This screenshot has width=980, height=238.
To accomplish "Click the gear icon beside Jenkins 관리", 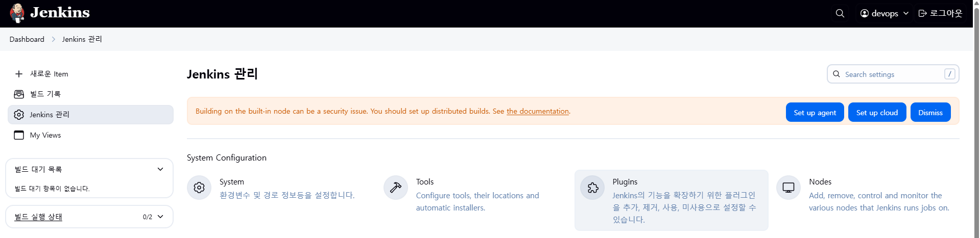I will point(19,115).
